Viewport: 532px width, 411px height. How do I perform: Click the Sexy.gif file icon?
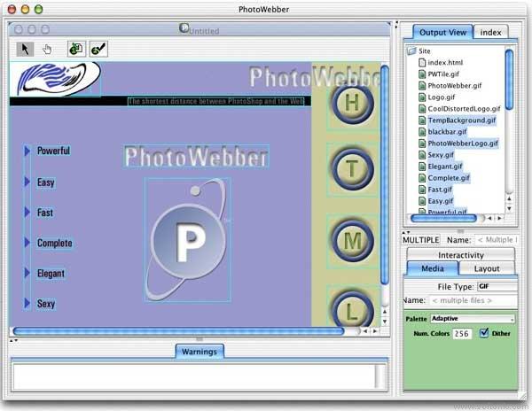(x=422, y=155)
